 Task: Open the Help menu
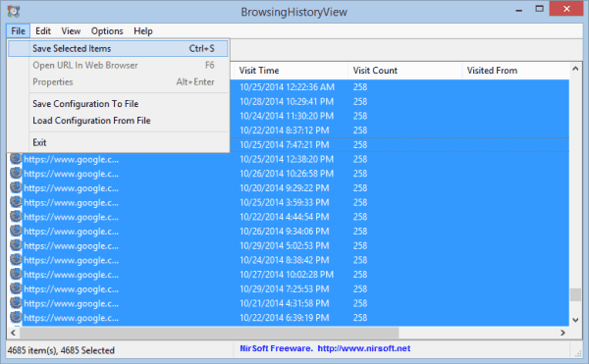click(143, 31)
